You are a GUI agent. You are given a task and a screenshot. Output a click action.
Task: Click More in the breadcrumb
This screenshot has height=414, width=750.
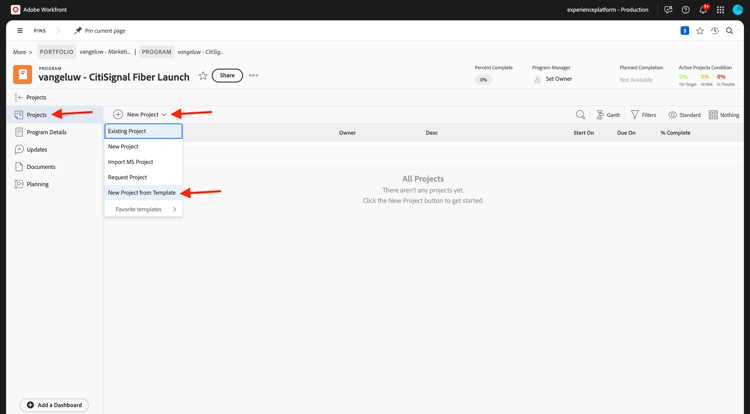tap(20, 52)
